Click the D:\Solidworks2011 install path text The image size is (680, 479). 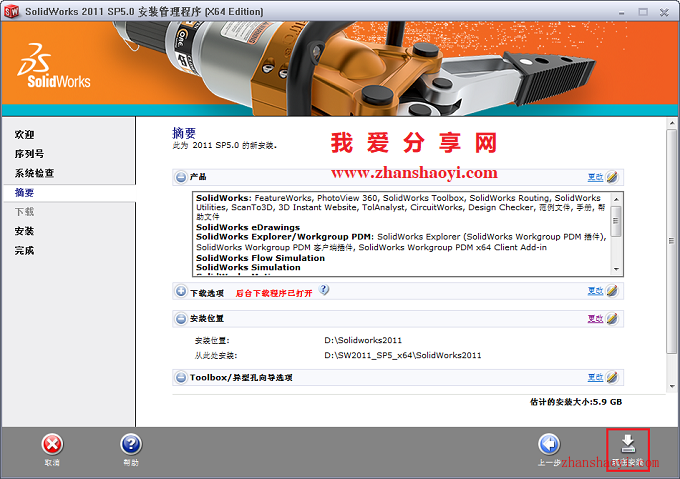point(363,340)
